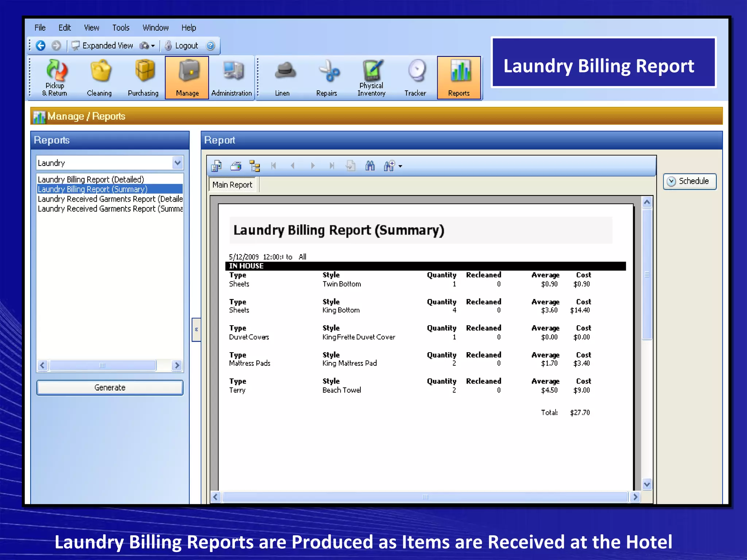Click the report horizontal scroll left arrow
747x560 pixels.
click(216, 497)
